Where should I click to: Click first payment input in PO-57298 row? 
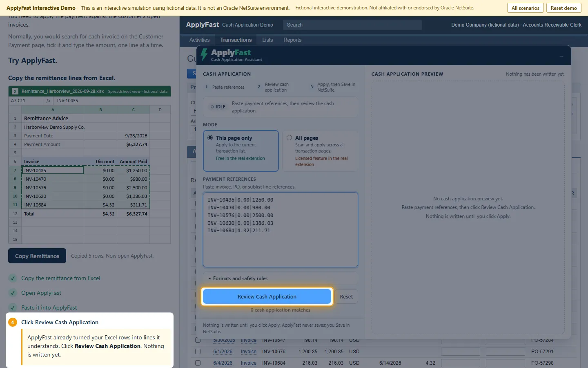[x=461, y=363]
